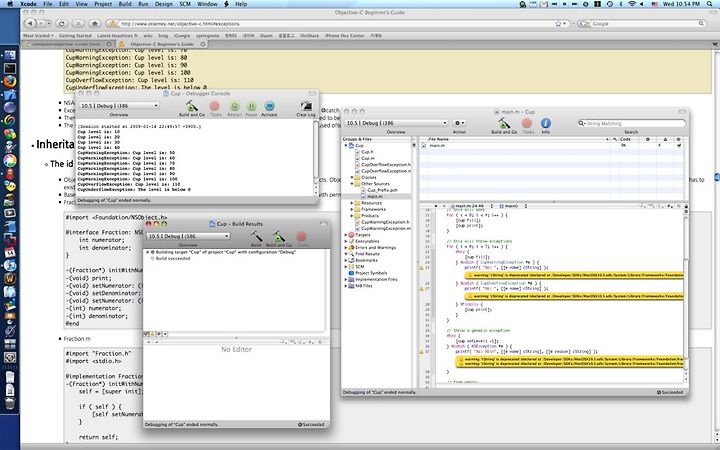Click the Pause icon in Debugger Console
720x450 pixels.
coord(251,108)
